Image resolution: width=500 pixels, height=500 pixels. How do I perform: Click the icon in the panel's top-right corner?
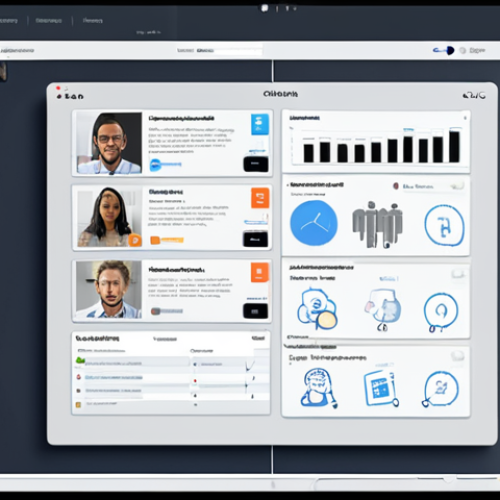[474, 96]
